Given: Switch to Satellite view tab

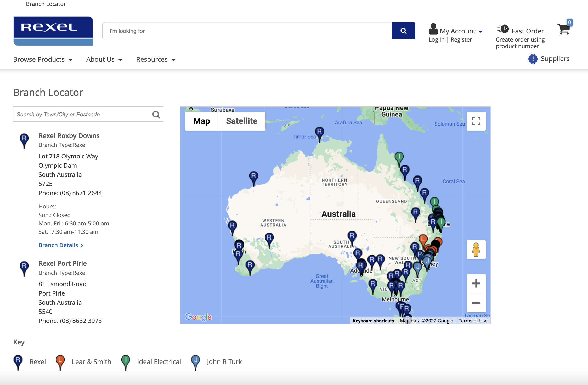Looking at the screenshot, I should coord(242,121).
